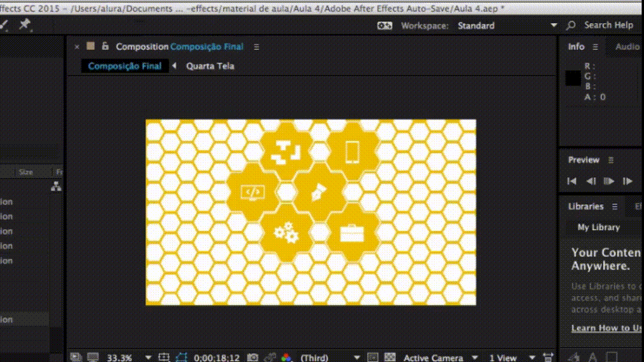Click the Show Channel RGB icon
The width and height of the screenshot is (644, 362).
287,357
